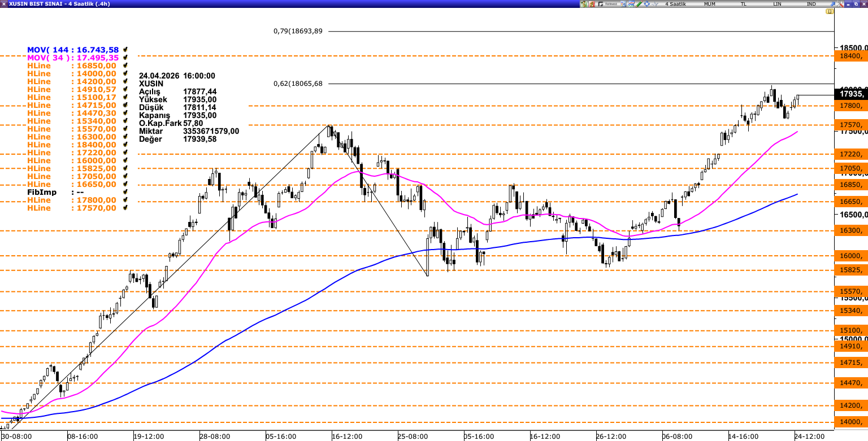Uncheck the MOV(144) indicator checkmark
The height and width of the screenshot is (441, 868).
click(x=125, y=50)
